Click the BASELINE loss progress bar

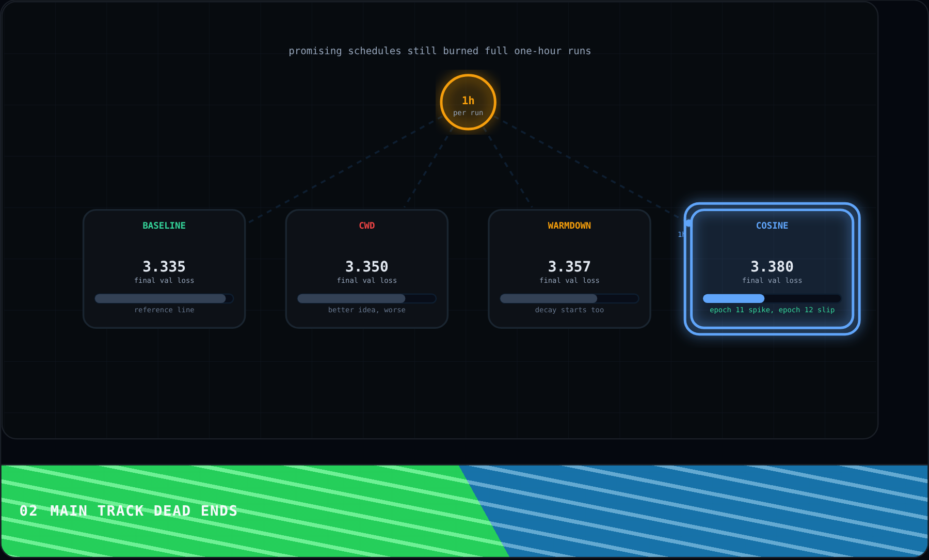(164, 298)
